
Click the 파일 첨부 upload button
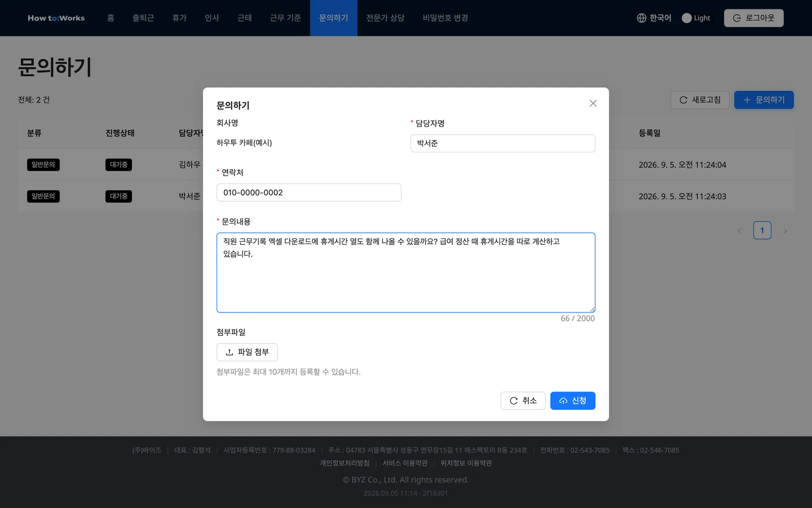247,352
